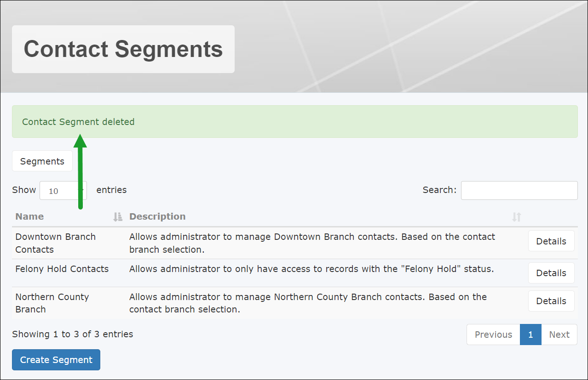Go to the Next page of segments
The width and height of the screenshot is (588, 380).
(559, 335)
